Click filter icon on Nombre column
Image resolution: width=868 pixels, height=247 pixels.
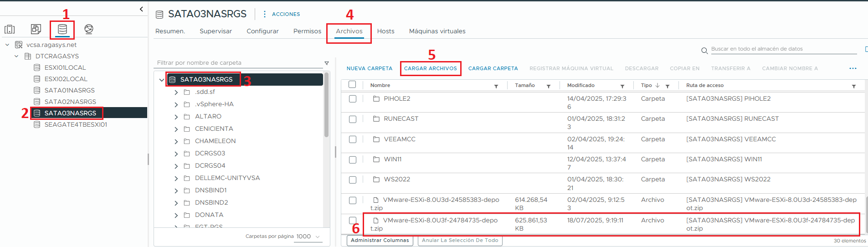point(496,86)
